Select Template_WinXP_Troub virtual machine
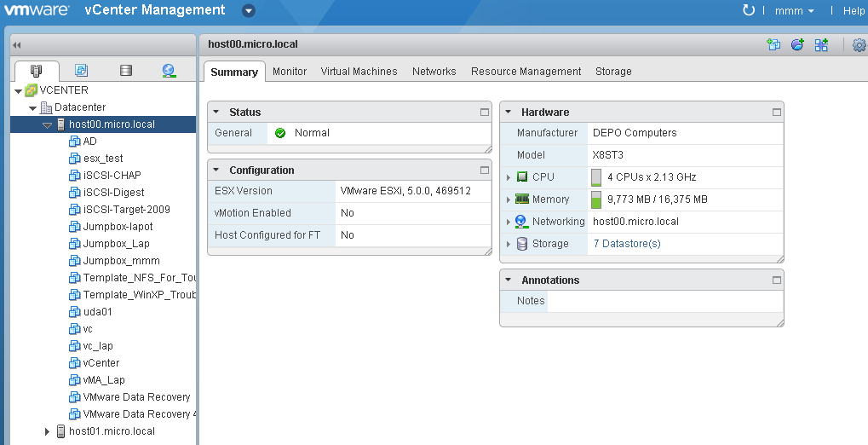 click(140, 294)
